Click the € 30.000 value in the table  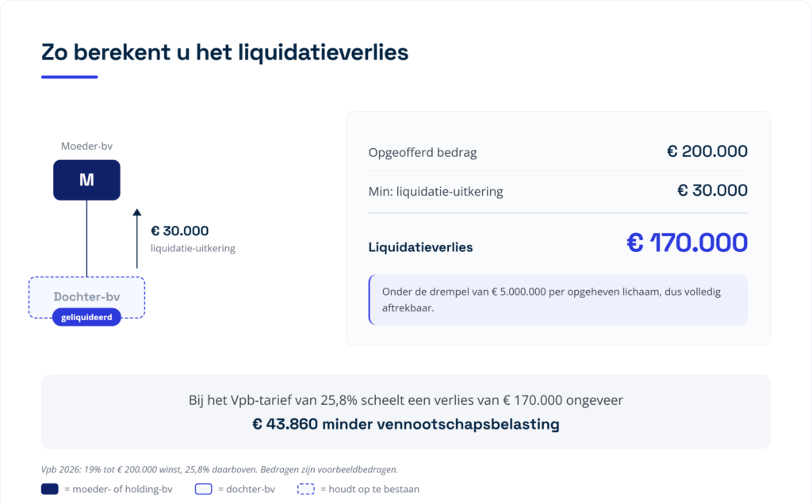point(713,190)
